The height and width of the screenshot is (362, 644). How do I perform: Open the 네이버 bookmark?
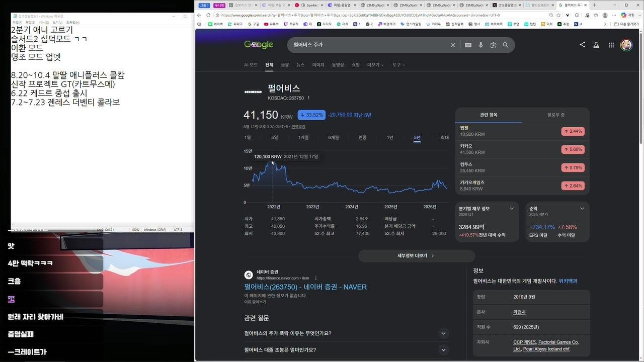tap(215, 24)
